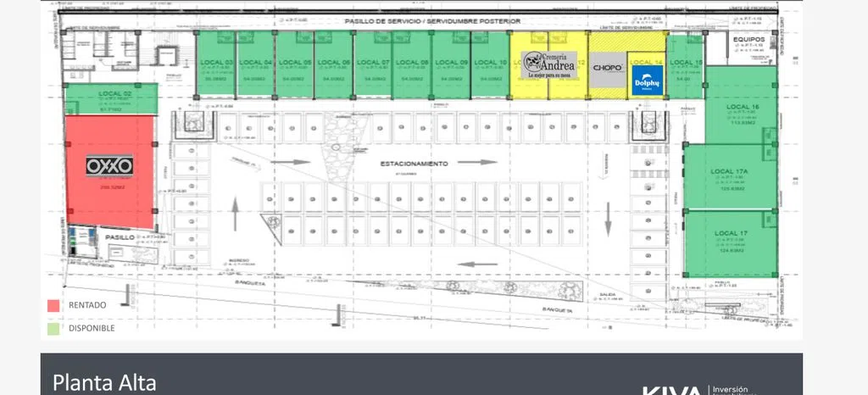Click the PASILLO DE SERVICIO / SERVIDUMBRE POSTERIOR heading
The width and height of the screenshot is (868, 395).
click(x=432, y=21)
